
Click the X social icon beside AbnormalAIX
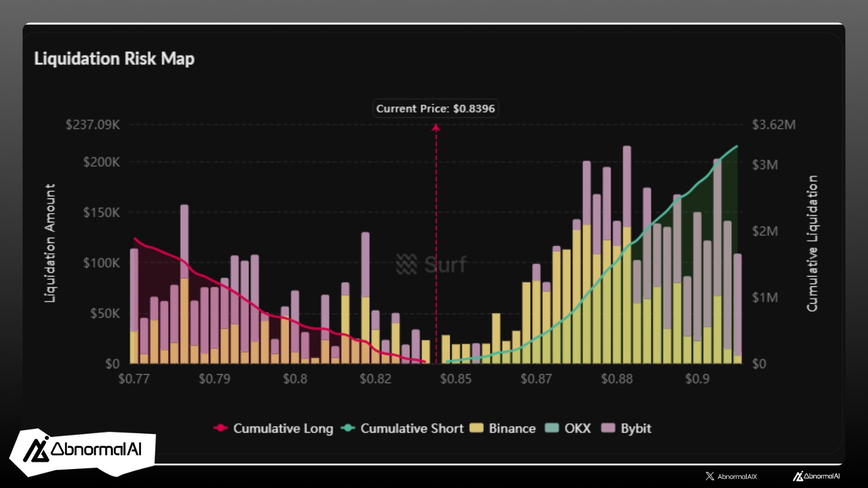[x=710, y=476]
